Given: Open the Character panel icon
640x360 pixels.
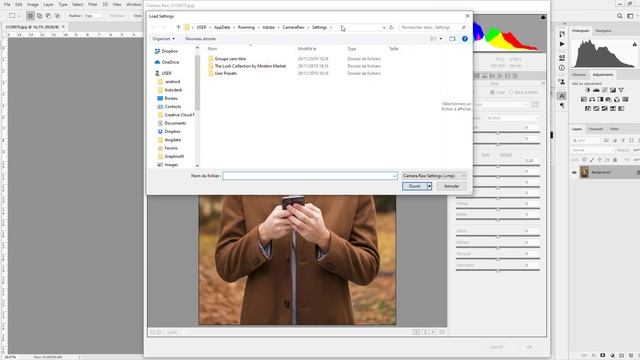Looking at the screenshot, I should (562, 96).
